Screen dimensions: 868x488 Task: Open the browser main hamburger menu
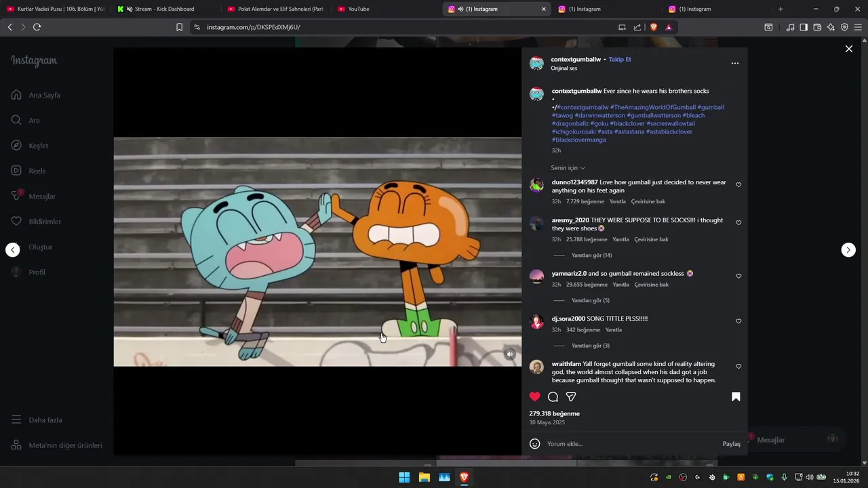[x=859, y=27]
